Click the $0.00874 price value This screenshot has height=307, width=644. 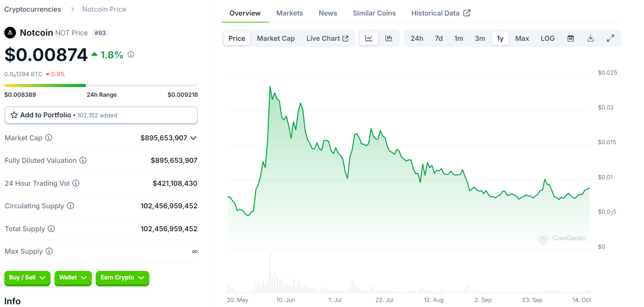[46, 54]
